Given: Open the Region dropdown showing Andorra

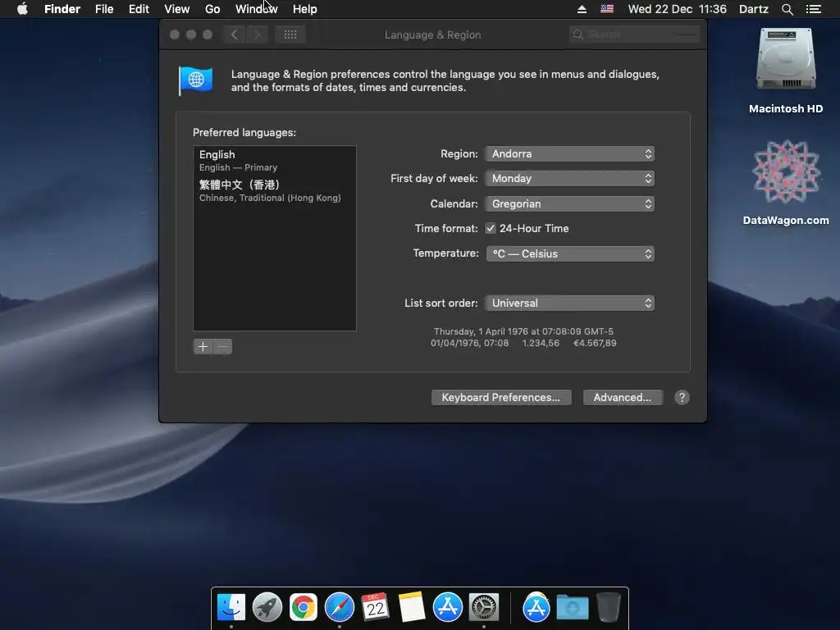Looking at the screenshot, I should [x=569, y=153].
